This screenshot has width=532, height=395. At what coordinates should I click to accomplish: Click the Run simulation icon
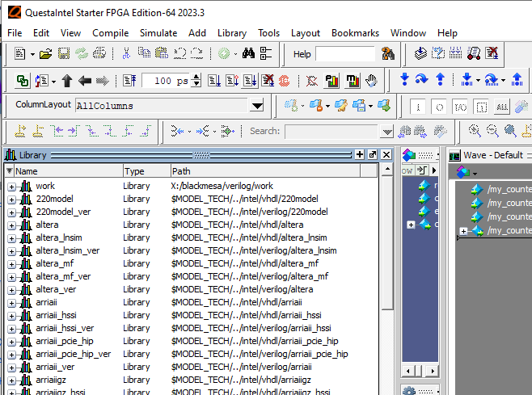tap(214, 81)
